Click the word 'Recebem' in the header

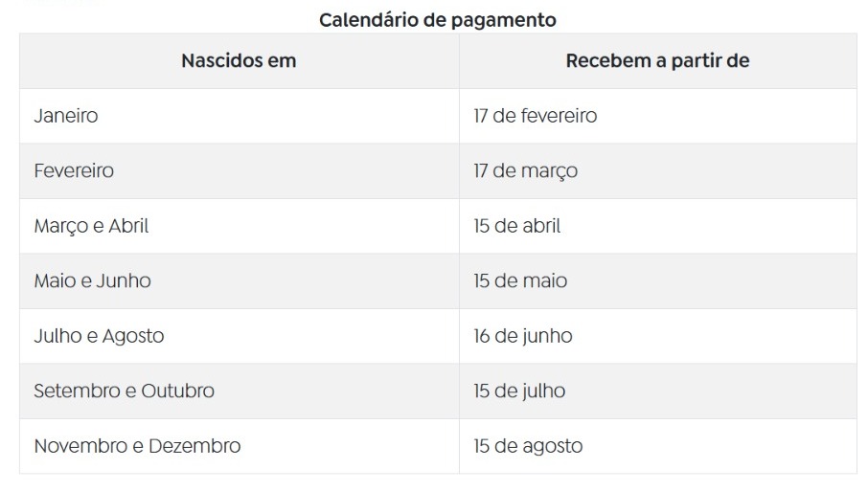click(608, 61)
